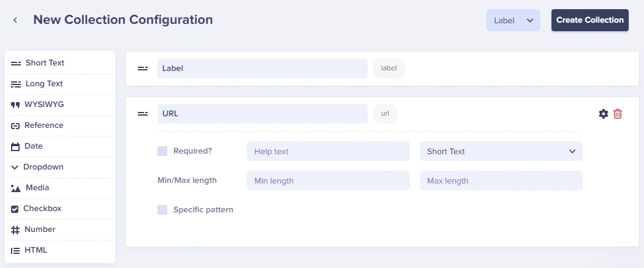The height and width of the screenshot is (268, 644).
Task: Add a Date field from sidebar
Action: tap(34, 146)
